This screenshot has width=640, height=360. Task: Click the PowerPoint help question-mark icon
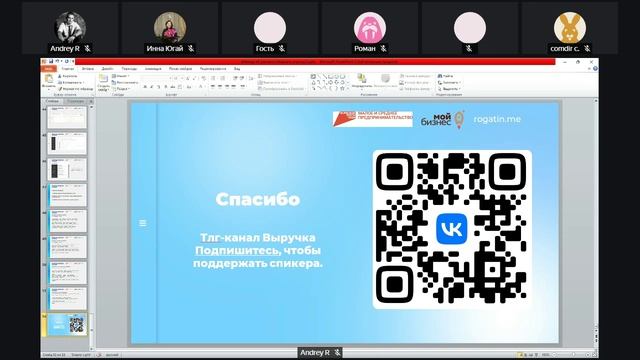(595, 69)
